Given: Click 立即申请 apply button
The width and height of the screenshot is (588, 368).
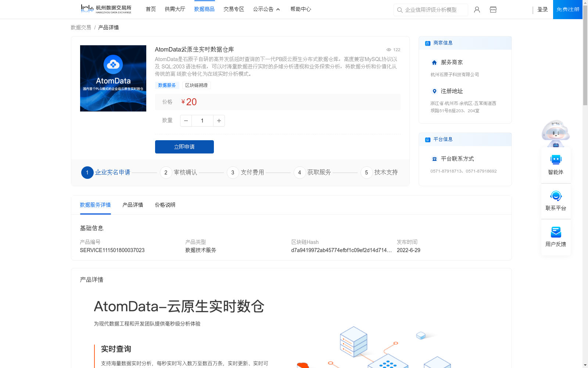Looking at the screenshot, I should (x=184, y=147).
